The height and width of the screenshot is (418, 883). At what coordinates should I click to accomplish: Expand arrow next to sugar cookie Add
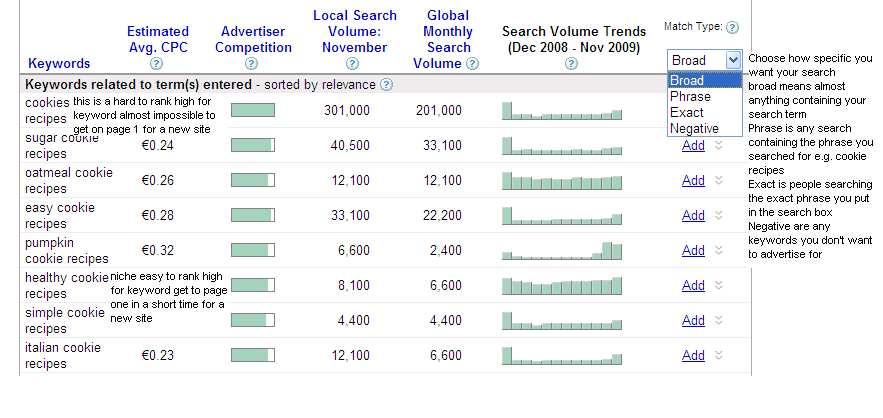[717, 146]
